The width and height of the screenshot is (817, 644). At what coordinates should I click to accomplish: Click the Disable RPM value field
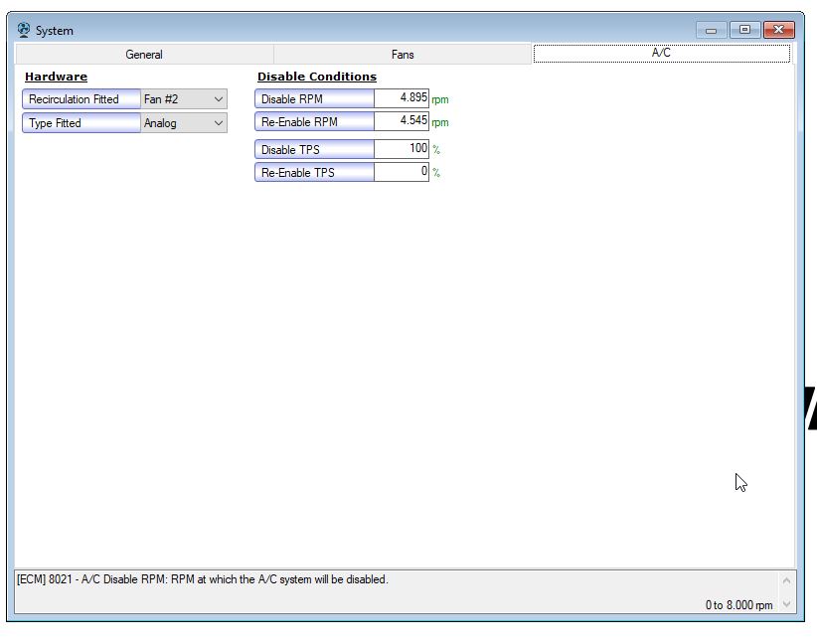402,98
